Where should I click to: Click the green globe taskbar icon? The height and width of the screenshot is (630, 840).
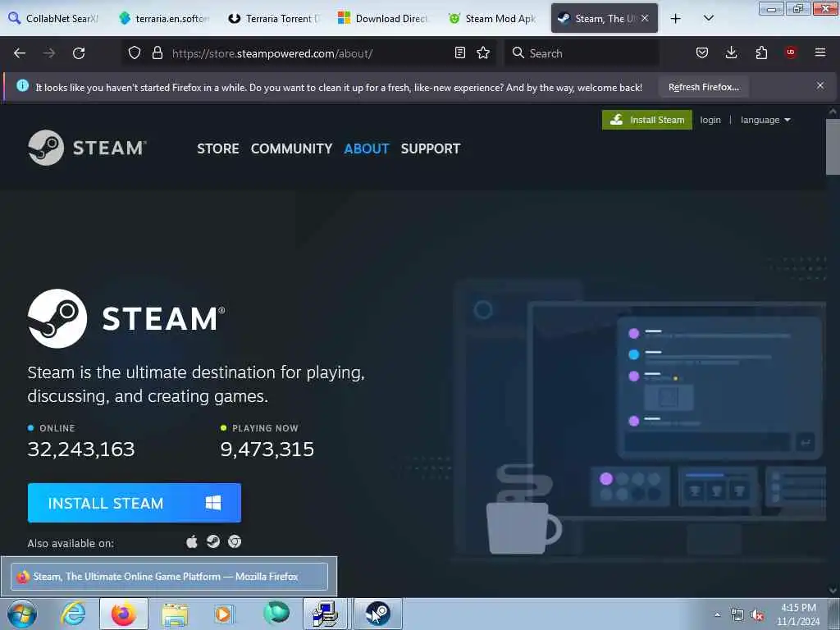pos(276,614)
